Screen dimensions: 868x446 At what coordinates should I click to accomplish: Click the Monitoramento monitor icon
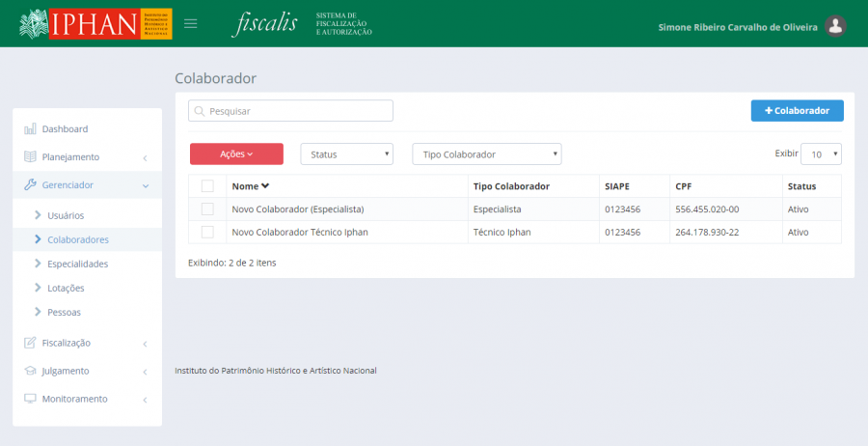click(30, 399)
